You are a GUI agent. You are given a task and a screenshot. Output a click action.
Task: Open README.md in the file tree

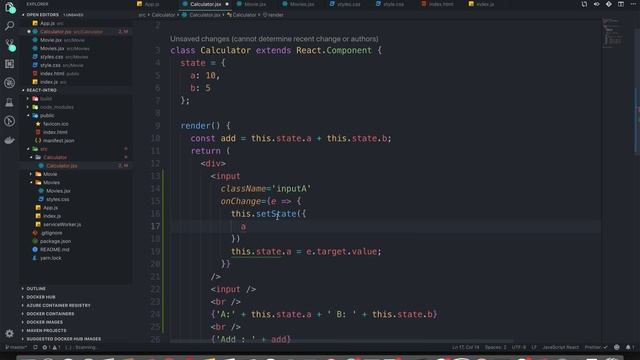coord(54,249)
